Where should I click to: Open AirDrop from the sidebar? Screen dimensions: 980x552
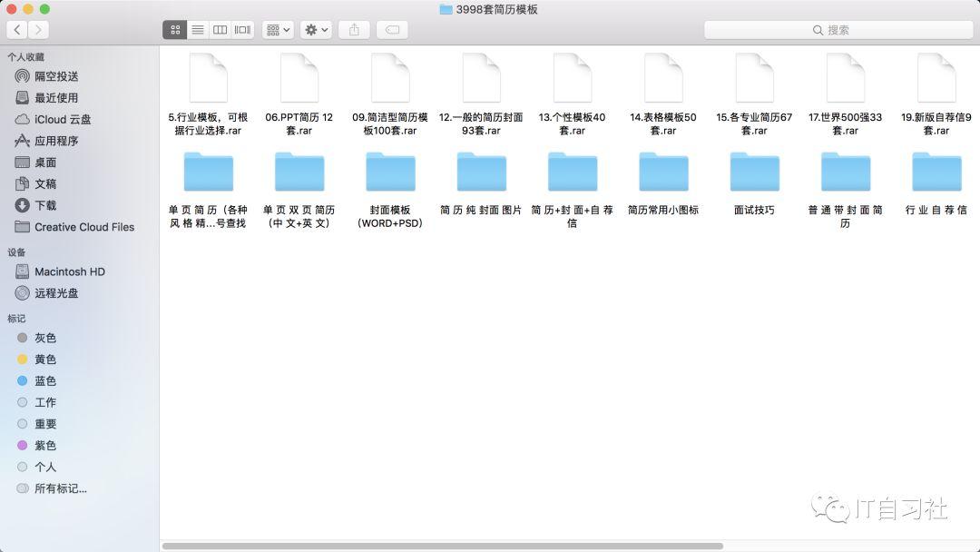pyautogui.click(x=54, y=77)
